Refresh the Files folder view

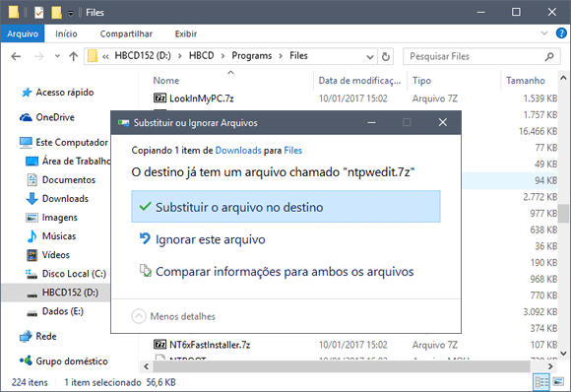pyautogui.click(x=386, y=57)
